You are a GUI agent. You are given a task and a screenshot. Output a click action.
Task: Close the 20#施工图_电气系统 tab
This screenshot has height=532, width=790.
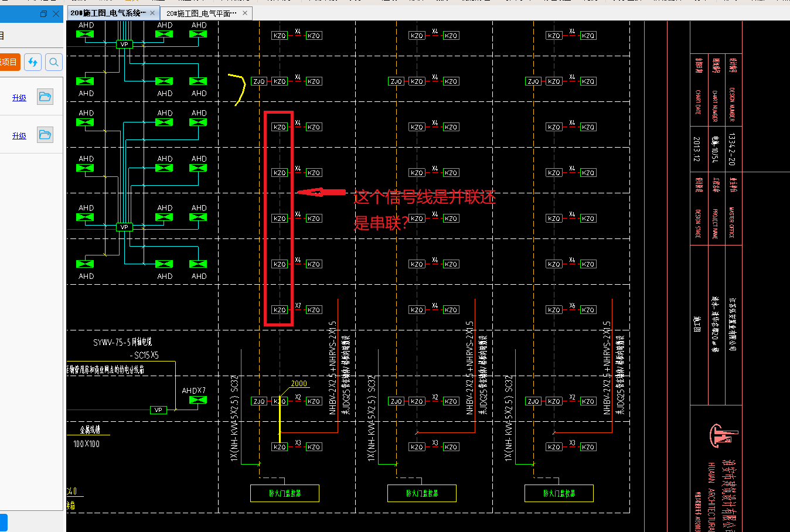(x=152, y=13)
